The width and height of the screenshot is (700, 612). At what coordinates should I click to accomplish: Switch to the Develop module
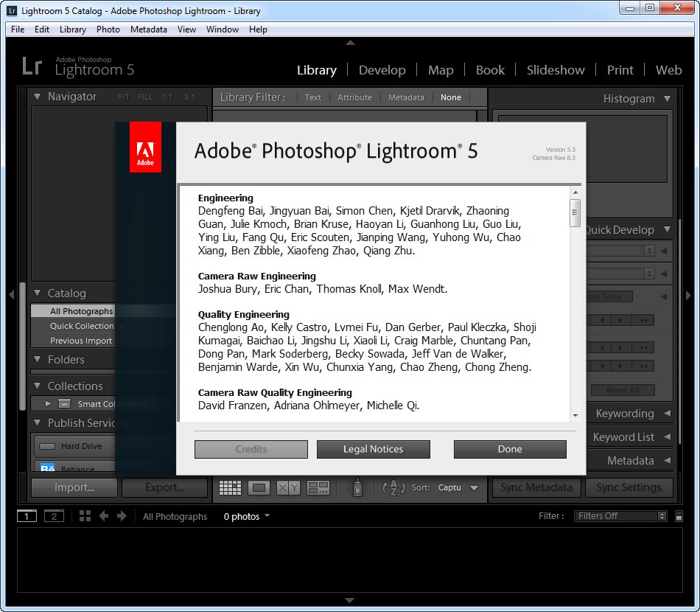pos(382,70)
